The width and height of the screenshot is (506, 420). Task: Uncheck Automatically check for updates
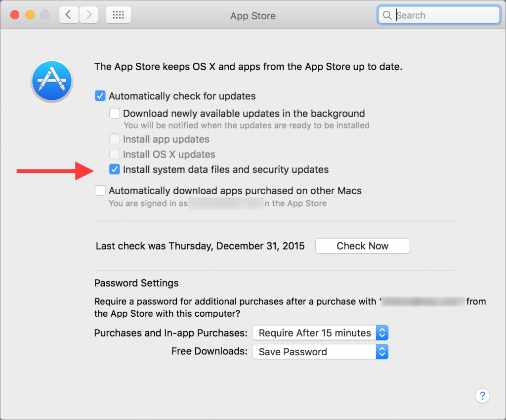click(x=100, y=96)
